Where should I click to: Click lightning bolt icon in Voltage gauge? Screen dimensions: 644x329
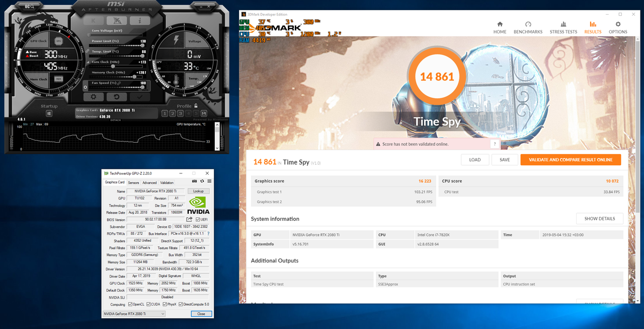176,40
